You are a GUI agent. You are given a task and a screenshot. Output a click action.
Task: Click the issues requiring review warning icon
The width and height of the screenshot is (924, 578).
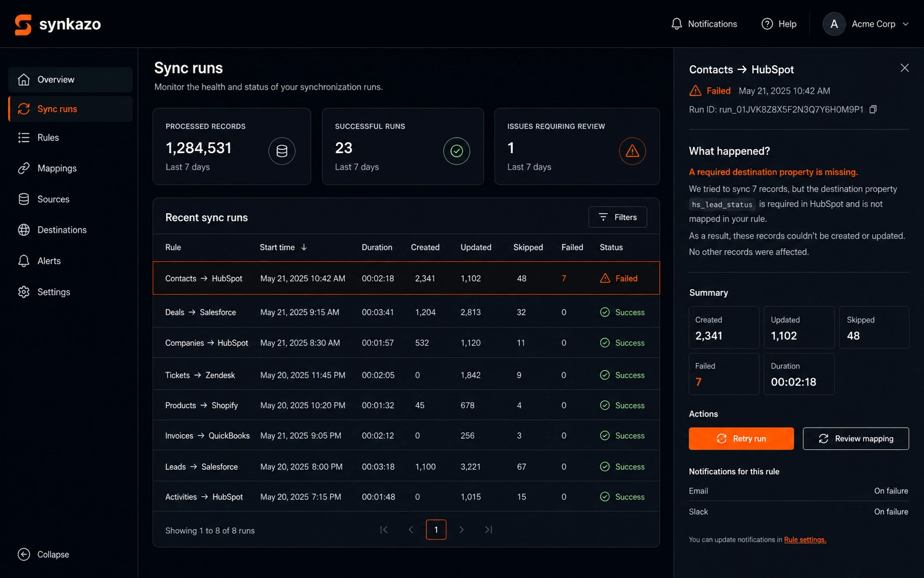coord(632,151)
